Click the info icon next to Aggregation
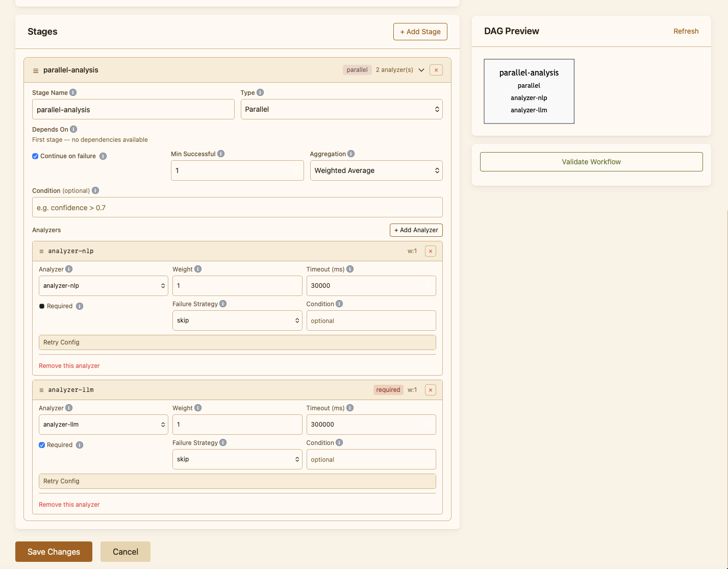Viewport: 728px width, 569px height. (x=351, y=154)
